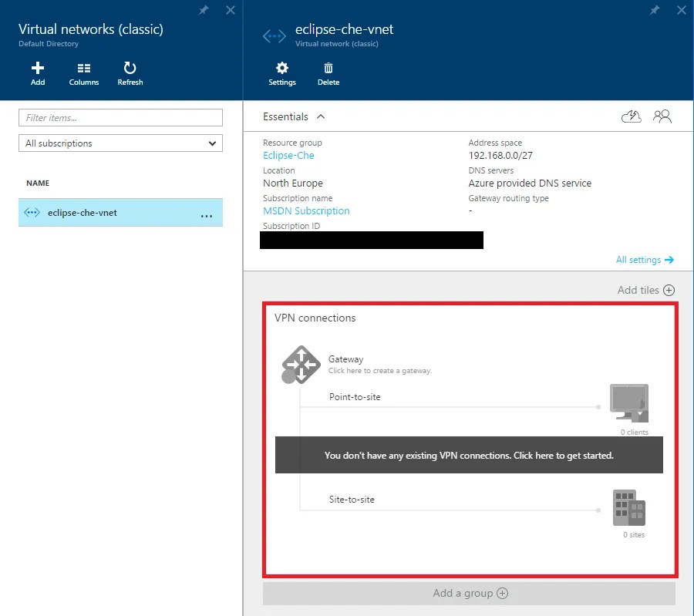Click the Point-to-site clients computer icon
Screen dimensions: 694x616
[629, 403]
